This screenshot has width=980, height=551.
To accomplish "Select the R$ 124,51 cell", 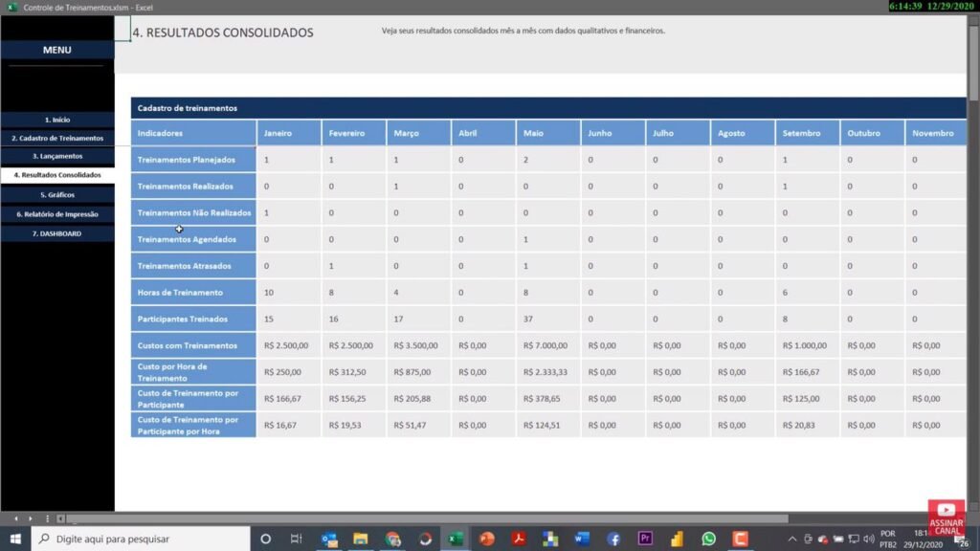I will tap(548, 426).
